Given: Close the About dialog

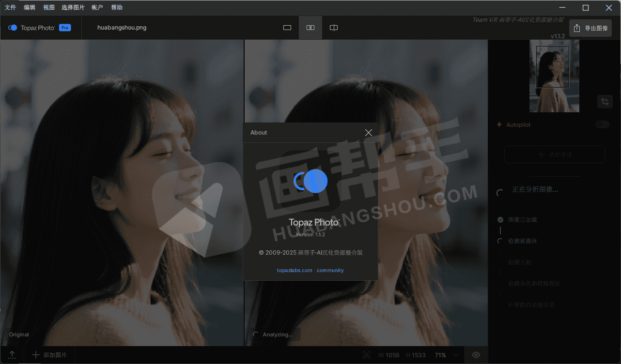Looking at the screenshot, I should click(x=369, y=133).
